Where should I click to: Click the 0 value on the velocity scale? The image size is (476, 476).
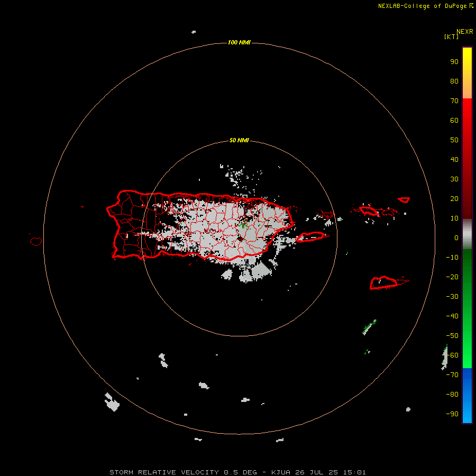pyautogui.click(x=456, y=237)
